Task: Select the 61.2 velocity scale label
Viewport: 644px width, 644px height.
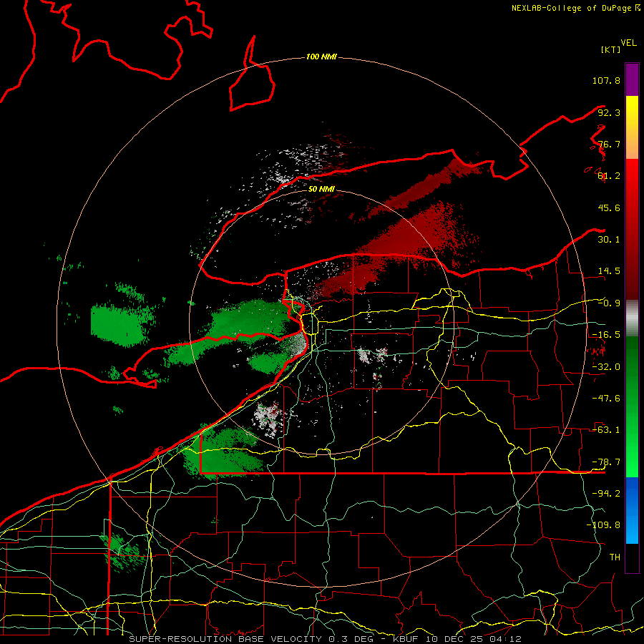Action: [x=609, y=176]
